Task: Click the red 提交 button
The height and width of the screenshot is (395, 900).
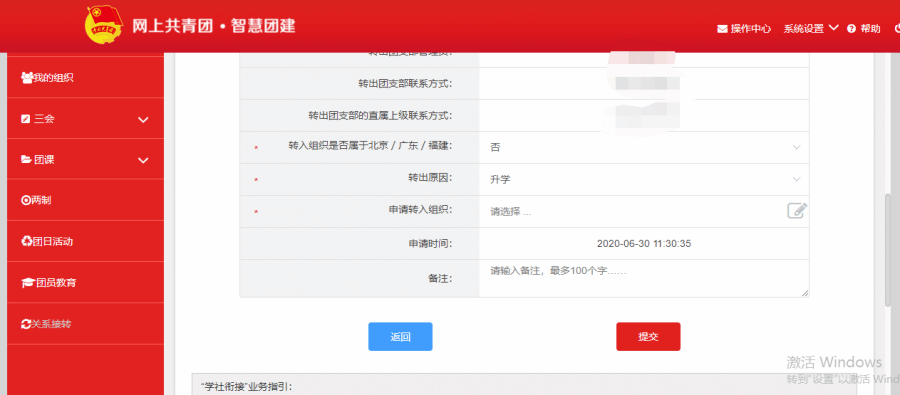Action: click(648, 336)
